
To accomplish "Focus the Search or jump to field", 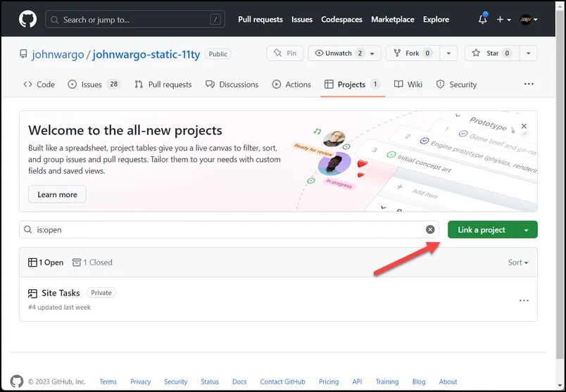I will [135, 20].
